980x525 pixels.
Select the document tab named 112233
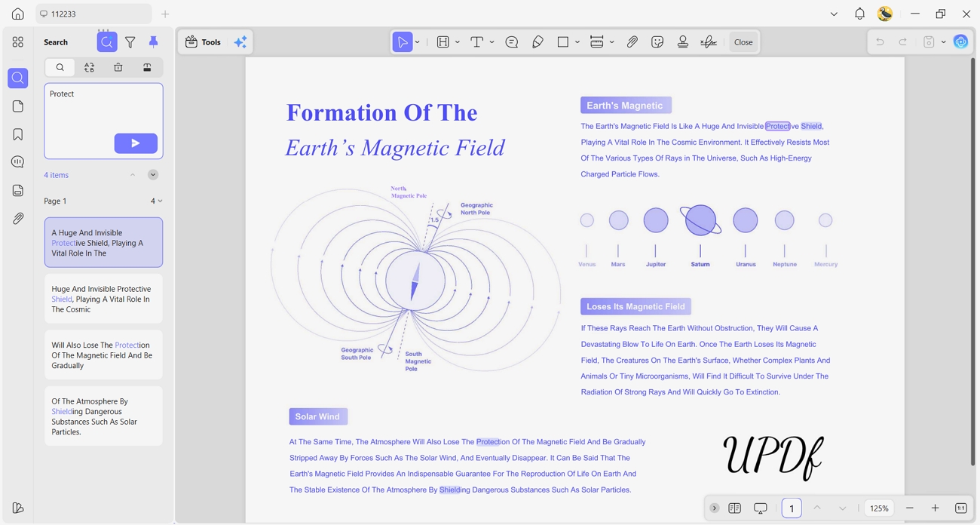click(93, 14)
